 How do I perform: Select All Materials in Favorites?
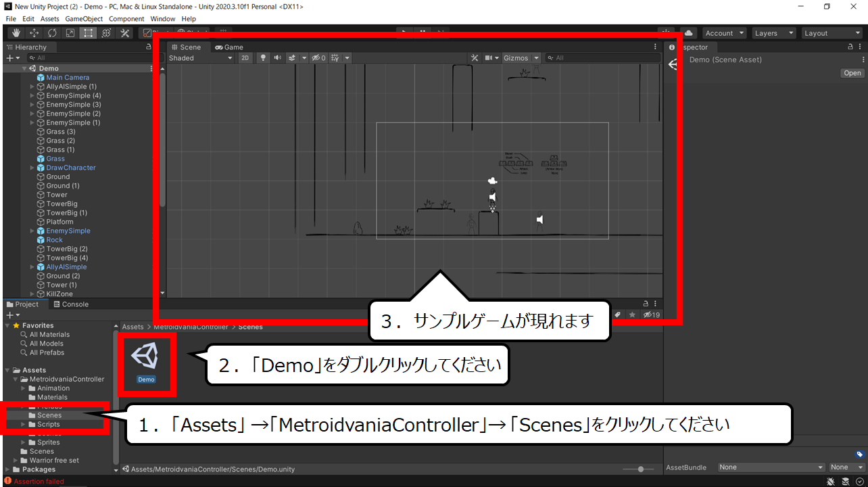coord(49,335)
